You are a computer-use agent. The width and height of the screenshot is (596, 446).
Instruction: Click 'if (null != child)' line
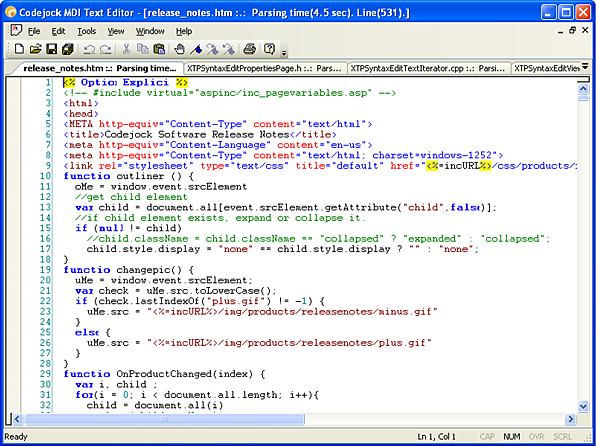[x=128, y=228]
